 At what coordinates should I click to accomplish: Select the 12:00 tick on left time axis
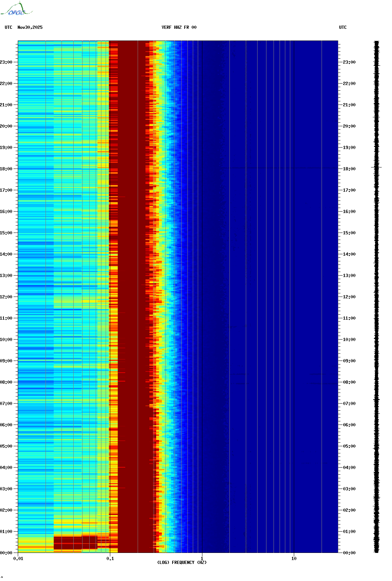(6, 297)
